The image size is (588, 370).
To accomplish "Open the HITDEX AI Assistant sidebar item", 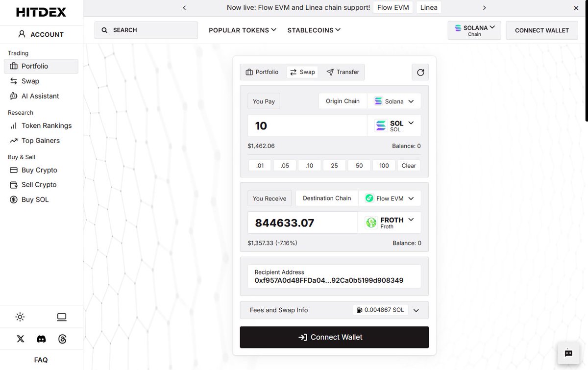I will (x=42, y=96).
